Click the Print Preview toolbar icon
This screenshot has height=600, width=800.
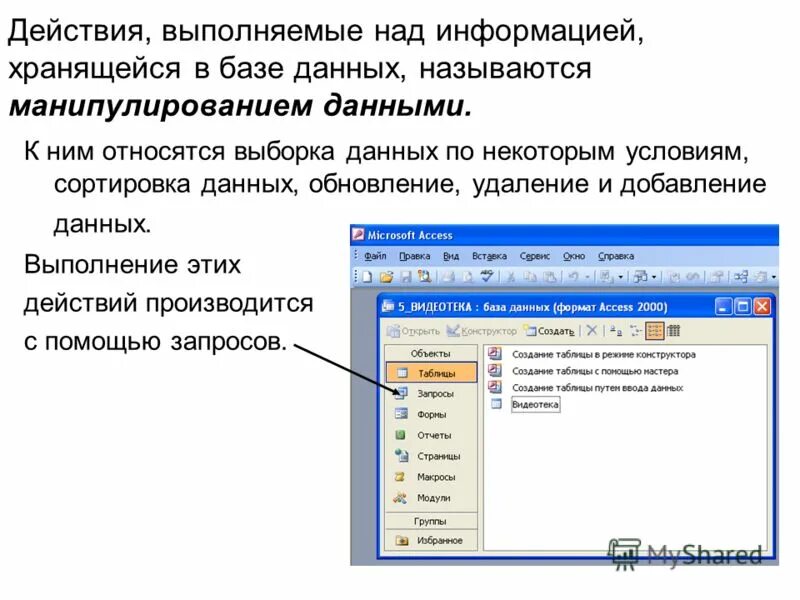[x=467, y=277]
